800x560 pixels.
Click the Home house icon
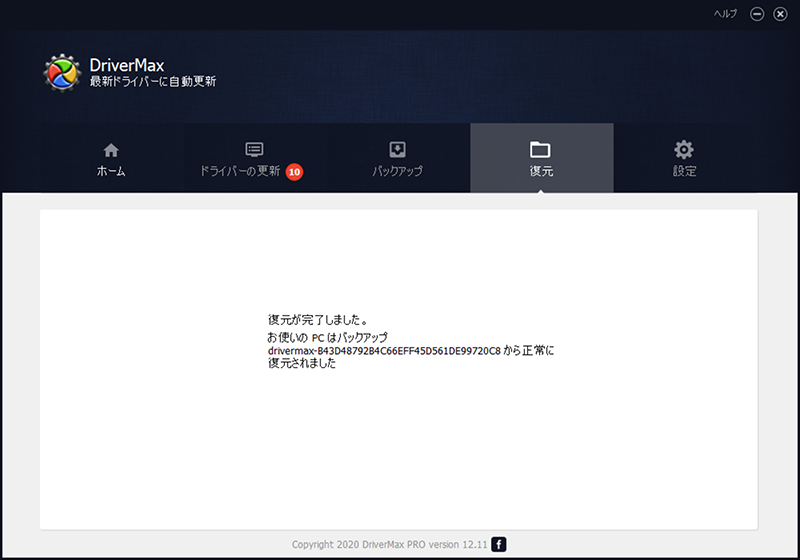[x=111, y=150]
